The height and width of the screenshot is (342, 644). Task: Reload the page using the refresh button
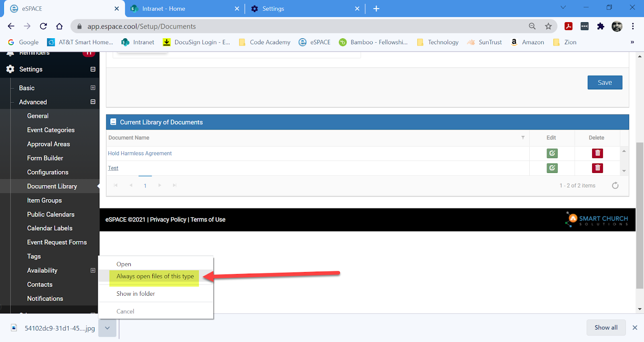(43, 26)
